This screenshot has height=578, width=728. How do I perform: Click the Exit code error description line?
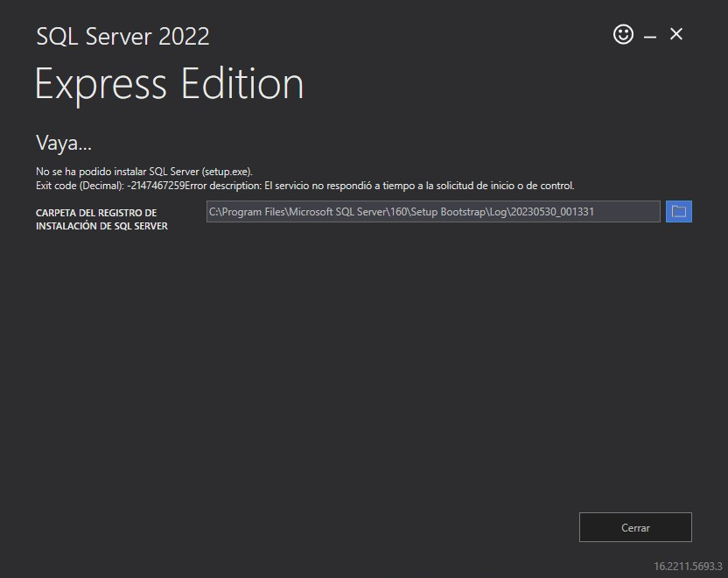coord(305,186)
